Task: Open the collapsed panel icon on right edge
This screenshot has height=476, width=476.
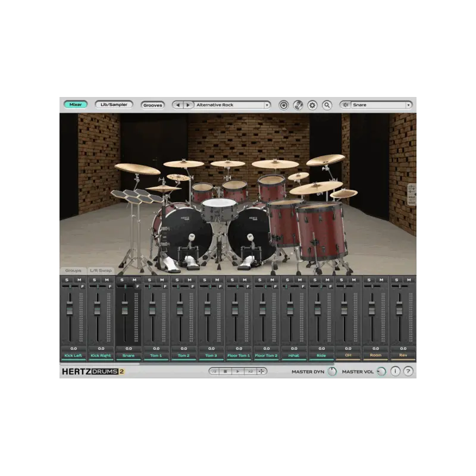Action: click(412, 195)
